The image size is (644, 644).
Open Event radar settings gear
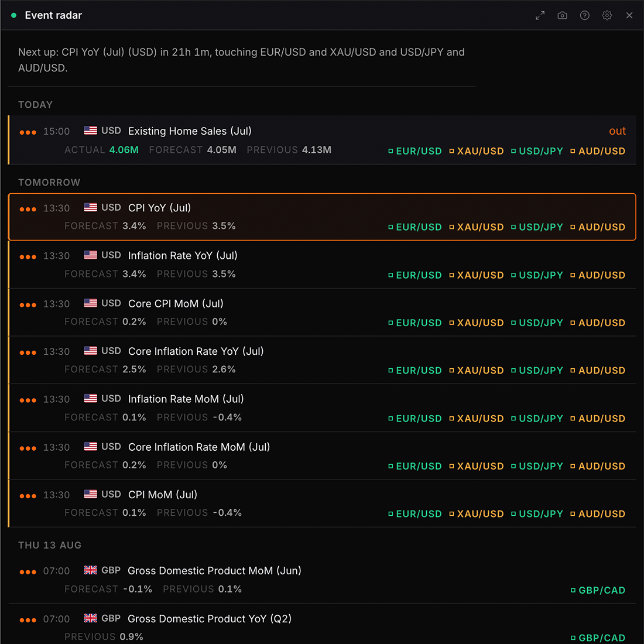click(x=607, y=16)
